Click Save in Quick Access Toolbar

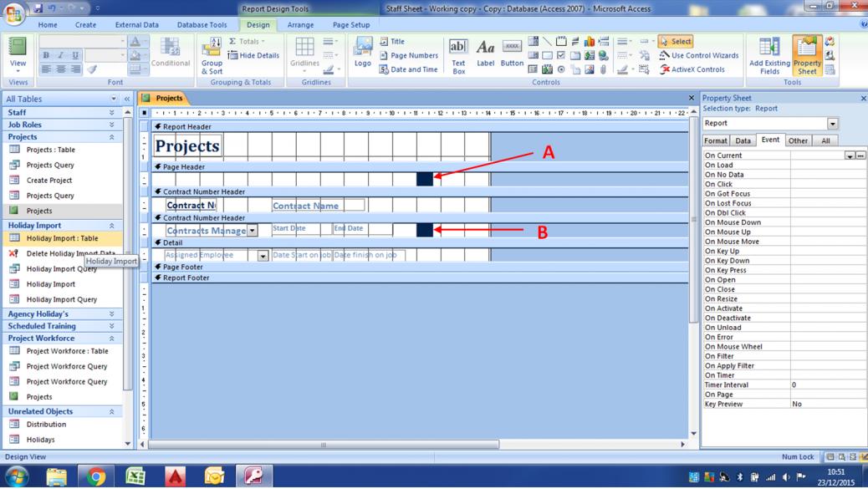tap(38, 8)
